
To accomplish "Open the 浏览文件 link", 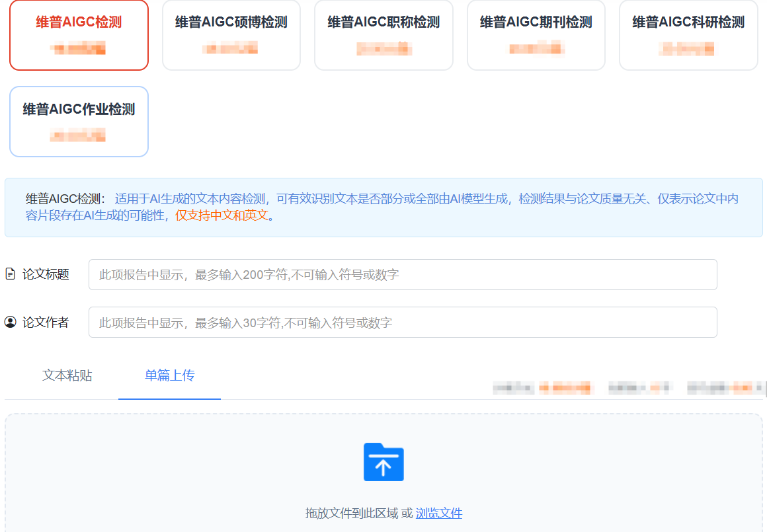I will tap(439, 513).
